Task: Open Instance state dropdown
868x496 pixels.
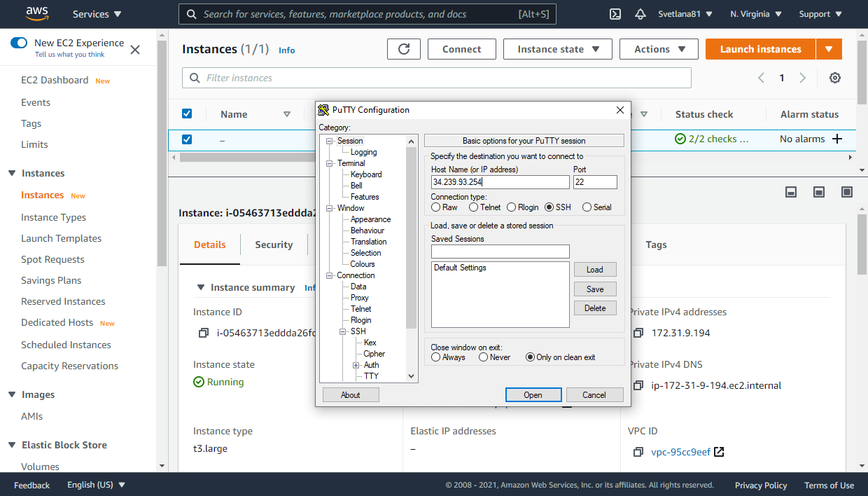Action: (x=558, y=49)
